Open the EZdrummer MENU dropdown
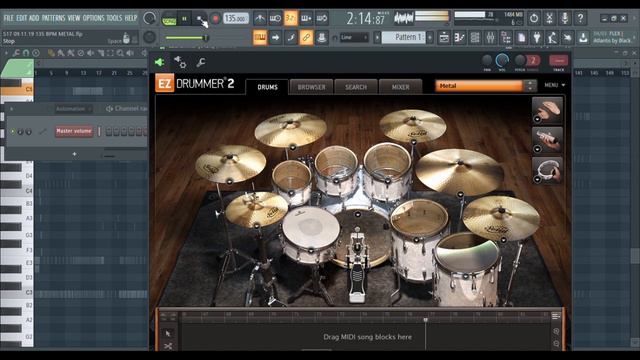The height and width of the screenshot is (360, 640). (x=555, y=85)
